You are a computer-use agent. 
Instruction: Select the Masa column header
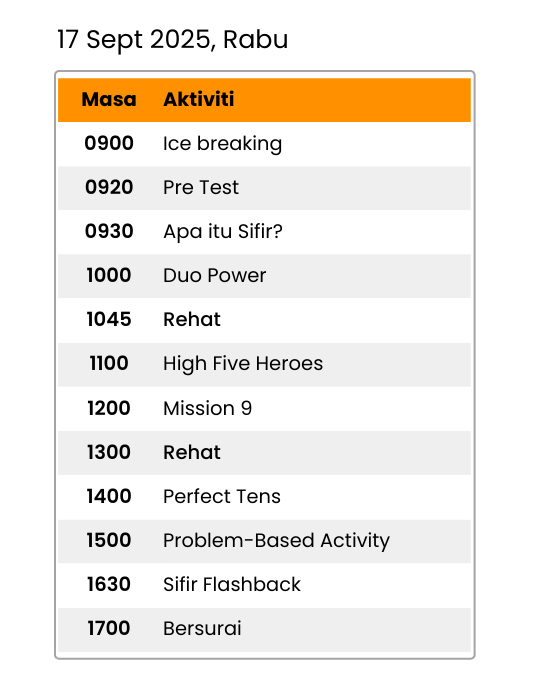point(109,99)
